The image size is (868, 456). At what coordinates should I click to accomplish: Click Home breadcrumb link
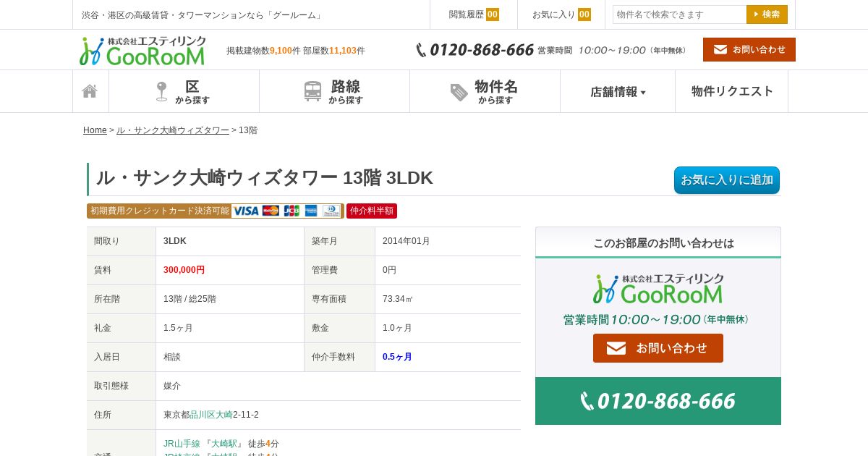pyautogui.click(x=95, y=130)
